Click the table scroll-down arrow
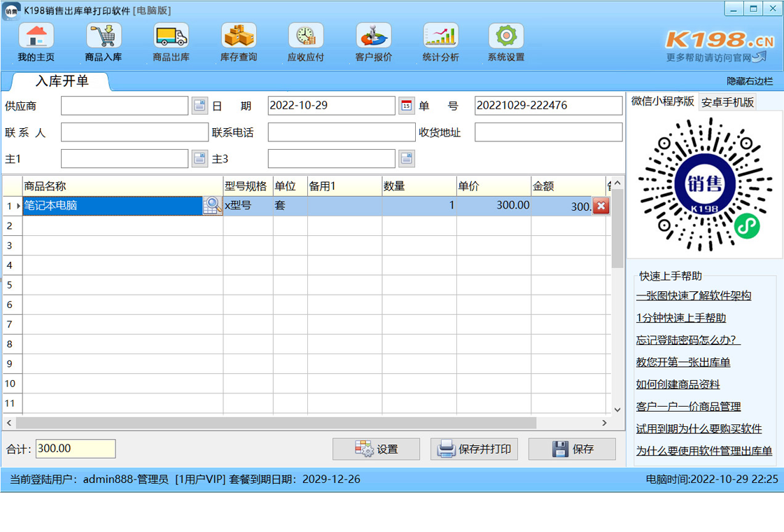Screen dimensions: 784x532 click(617, 409)
